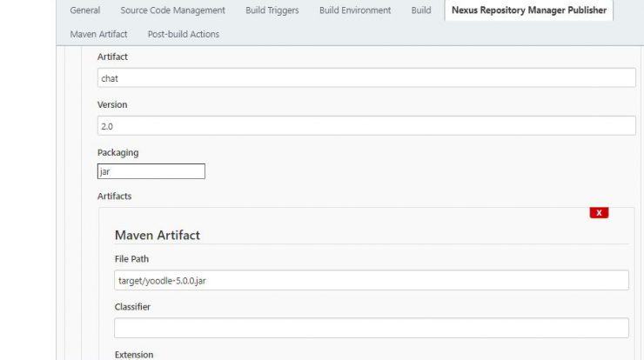Go to the Build Triggers tab

(272, 10)
